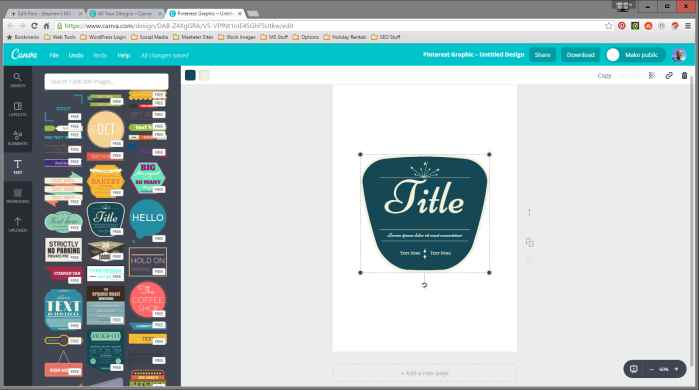Open the WordPress Login bookmarks folder

click(x=103, y=37)
